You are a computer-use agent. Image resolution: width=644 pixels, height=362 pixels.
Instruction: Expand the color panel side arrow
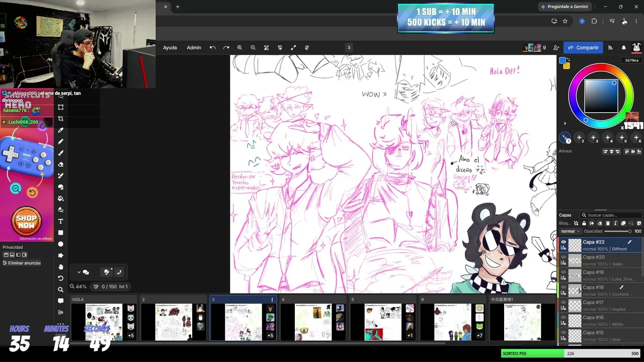[x=565, y=123]
